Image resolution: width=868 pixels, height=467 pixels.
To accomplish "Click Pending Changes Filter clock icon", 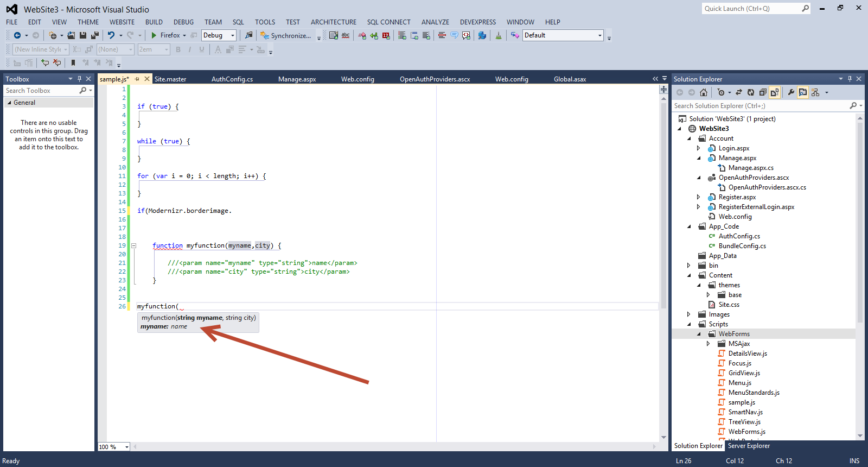I will point(720,92).
